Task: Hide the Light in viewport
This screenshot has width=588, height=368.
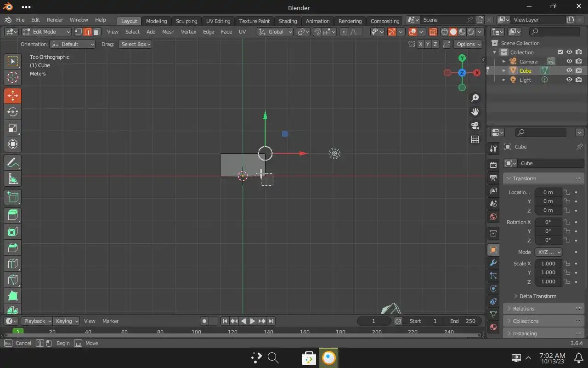Action: (569, 80)
